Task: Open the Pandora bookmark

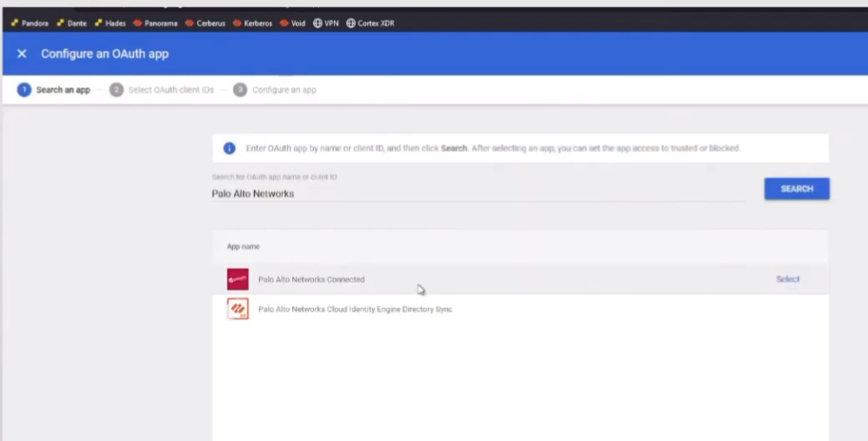Action: (30, 23)
